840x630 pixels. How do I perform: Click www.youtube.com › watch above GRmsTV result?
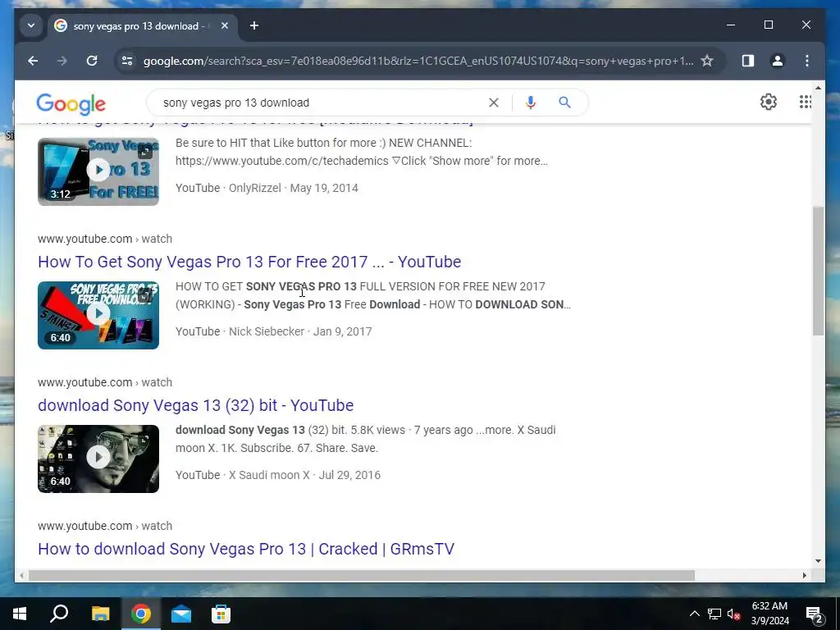coord(105,526)
